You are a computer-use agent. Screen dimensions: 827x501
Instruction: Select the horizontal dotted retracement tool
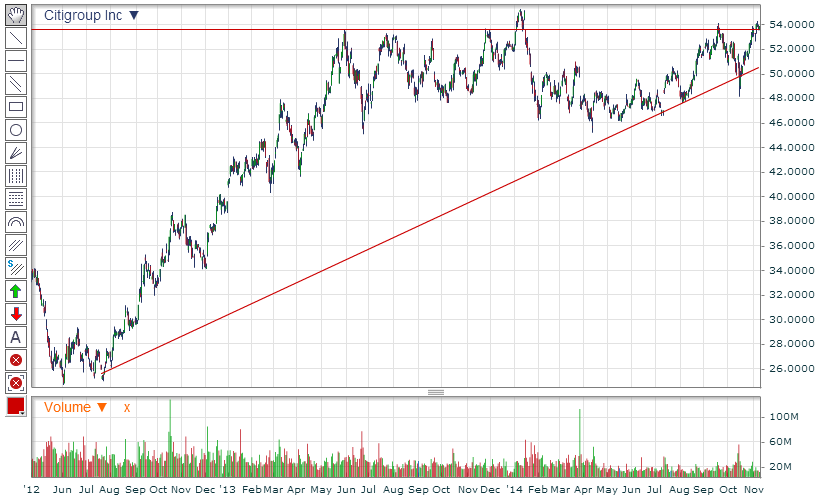click(16, 199)
